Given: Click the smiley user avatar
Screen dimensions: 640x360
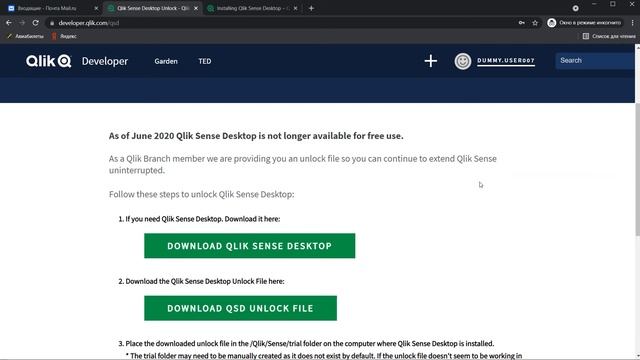Looking at the screenshot, I should pyautogui.click(x=463, y=61).
